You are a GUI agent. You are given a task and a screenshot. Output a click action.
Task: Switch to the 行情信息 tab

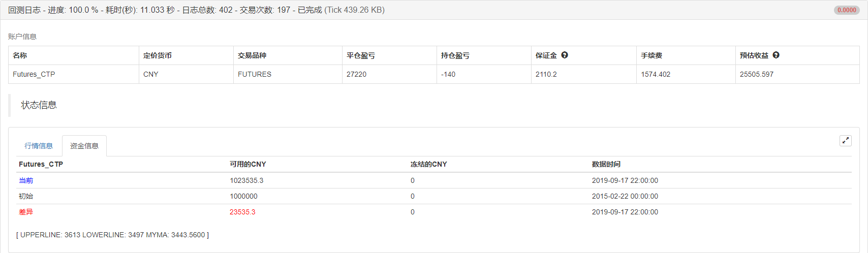39,146
